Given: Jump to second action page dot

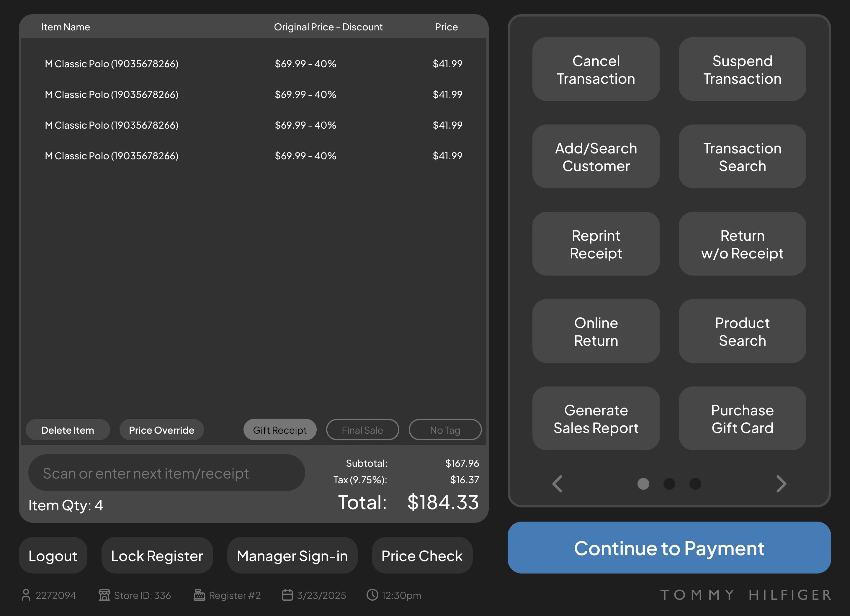Looking at the screenshot, I should pyautogui.click(x=669, y=484).
